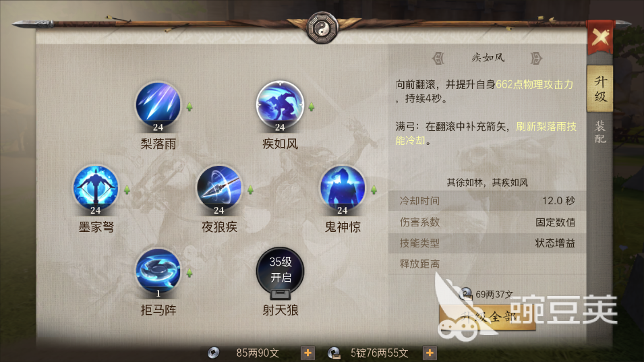644x362 pixels.
Task: Select the 夜狼疾 arrow skill icon
Action: [219, 188]
